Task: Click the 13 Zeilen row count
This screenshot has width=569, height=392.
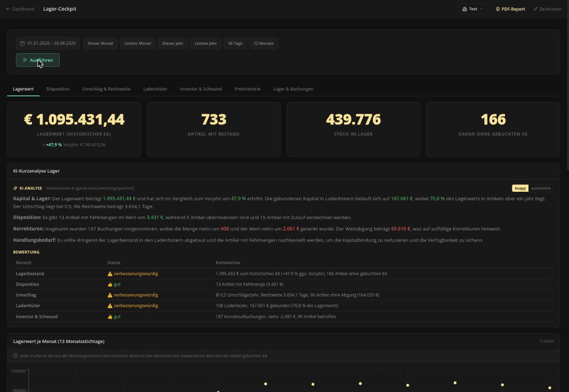Action: point(546,341)
